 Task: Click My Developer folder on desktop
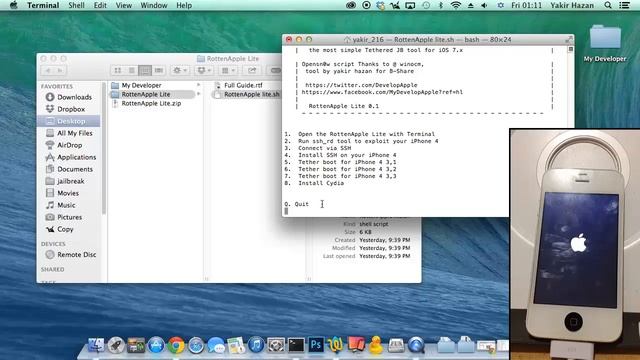pos(605,43)
